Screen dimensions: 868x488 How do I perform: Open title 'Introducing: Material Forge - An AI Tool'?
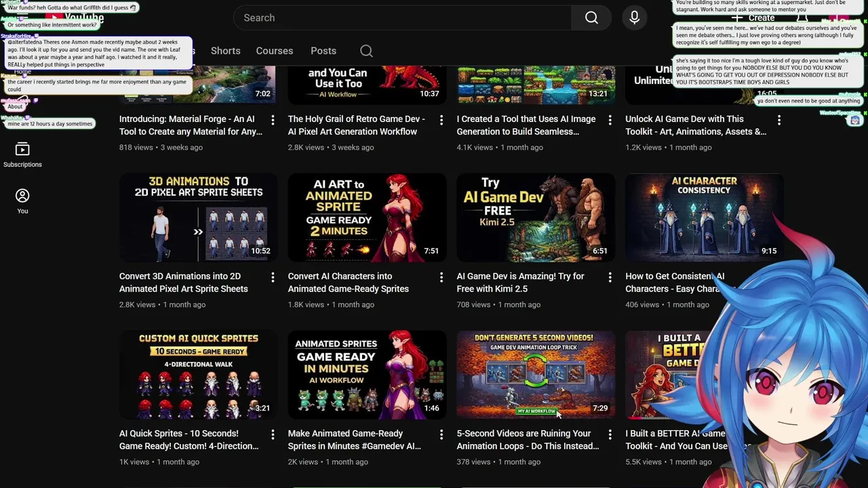191,125
